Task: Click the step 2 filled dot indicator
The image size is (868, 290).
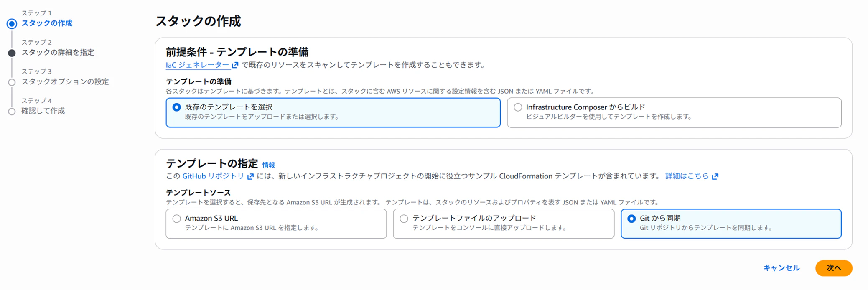Action: point(12,53)
